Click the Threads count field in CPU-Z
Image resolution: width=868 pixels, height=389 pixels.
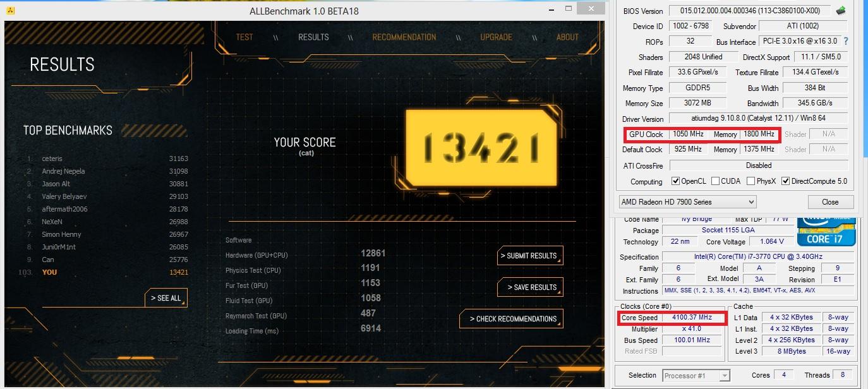tap(842, 375)
